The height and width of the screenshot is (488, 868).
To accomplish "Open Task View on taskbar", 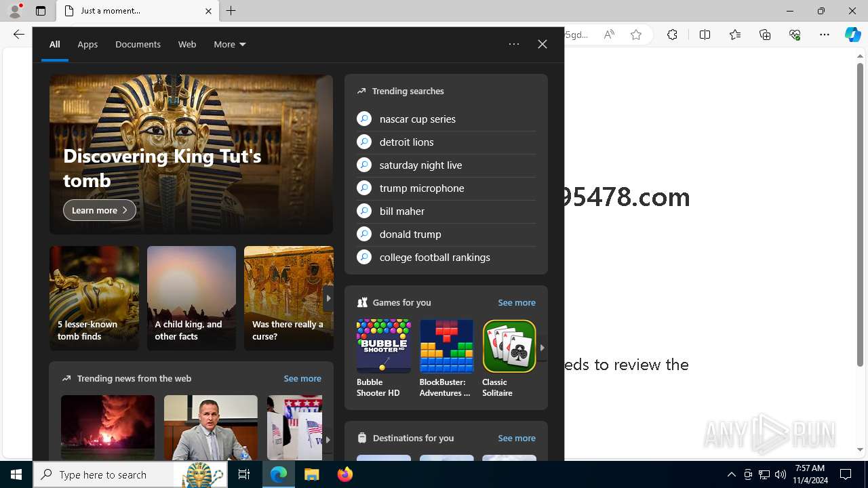I will (244, 474).
